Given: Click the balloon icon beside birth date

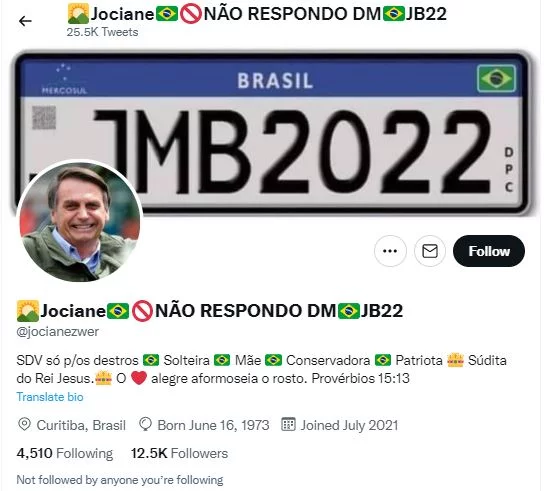Looking at the screenshot, I should tap(145, 425).
